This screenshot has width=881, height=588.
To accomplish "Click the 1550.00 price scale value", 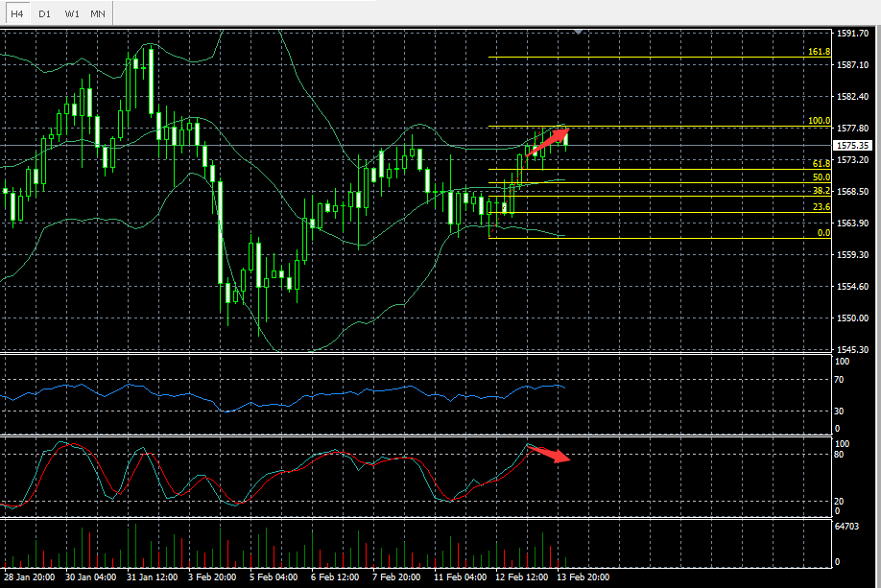I will point(852,318).
